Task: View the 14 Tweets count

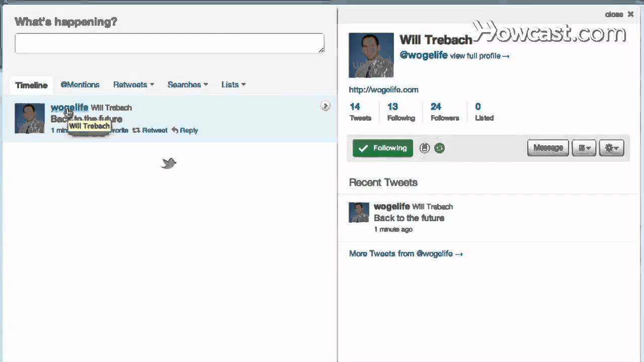Action: pyautogui.click(x=360, y=112)
